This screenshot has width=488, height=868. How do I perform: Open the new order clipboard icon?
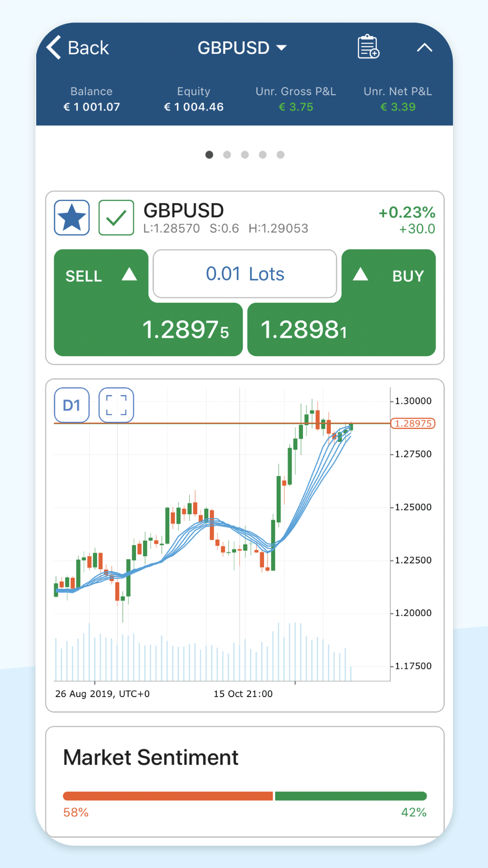point(368,47)
